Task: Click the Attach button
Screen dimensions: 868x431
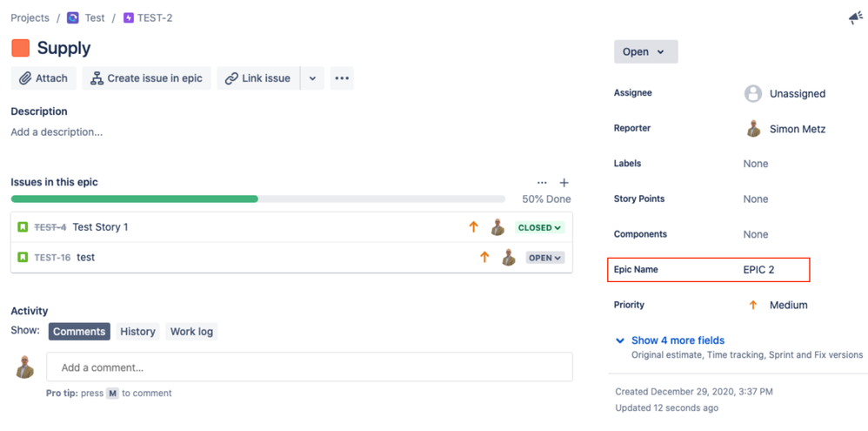Action: click(x=43, y=78)
